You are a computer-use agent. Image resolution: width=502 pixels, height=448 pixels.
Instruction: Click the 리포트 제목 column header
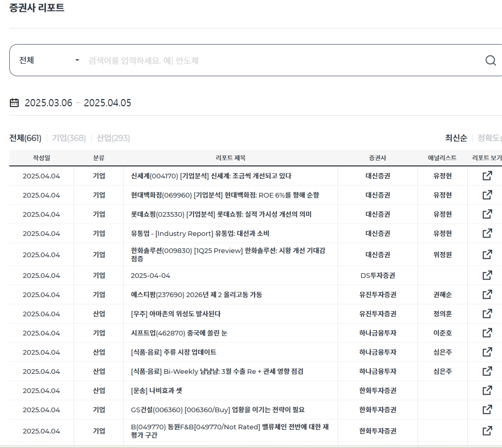[230, 158]
